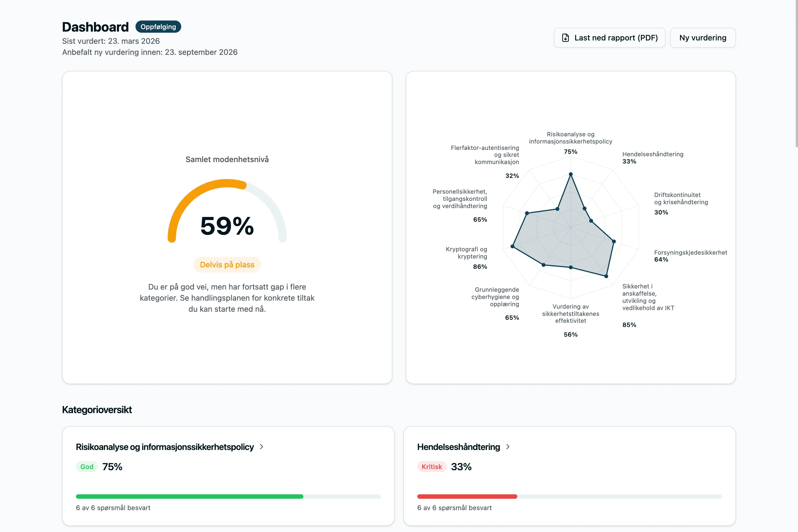Click the red progress bar under Hendelseshåndtering
Viewport: 798px width, 532px height.
pyautogui.click(x=467, y=496)
